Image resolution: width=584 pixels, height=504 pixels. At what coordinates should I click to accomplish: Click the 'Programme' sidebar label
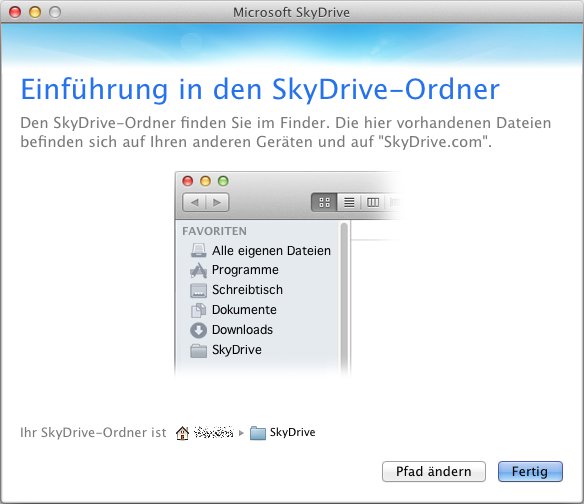click(245, 270)
